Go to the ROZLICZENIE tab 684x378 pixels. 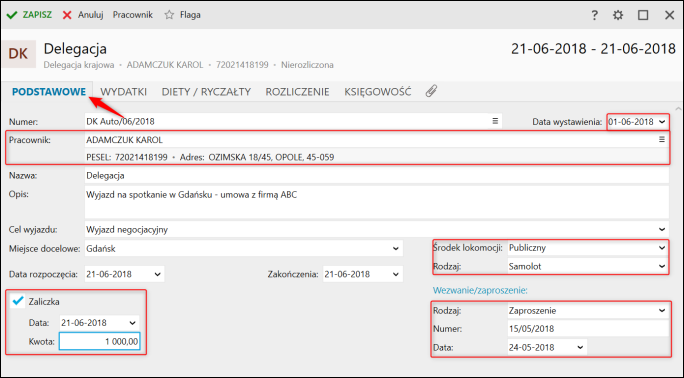(298, 92)
